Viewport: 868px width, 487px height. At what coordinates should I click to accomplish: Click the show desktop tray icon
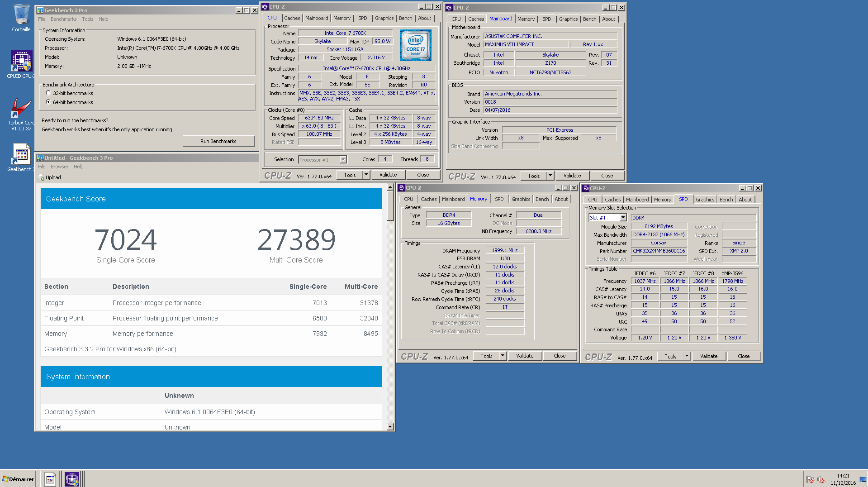point(863,479)
